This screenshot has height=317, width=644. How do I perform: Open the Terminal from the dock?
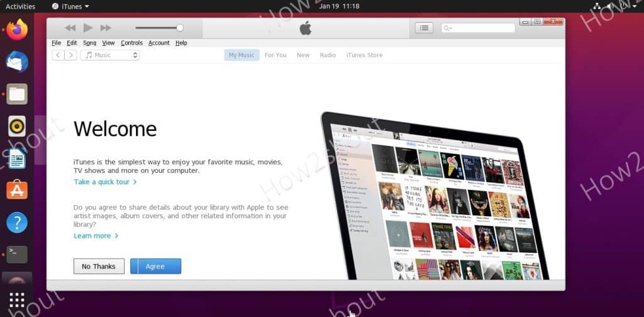pos(17,255)
